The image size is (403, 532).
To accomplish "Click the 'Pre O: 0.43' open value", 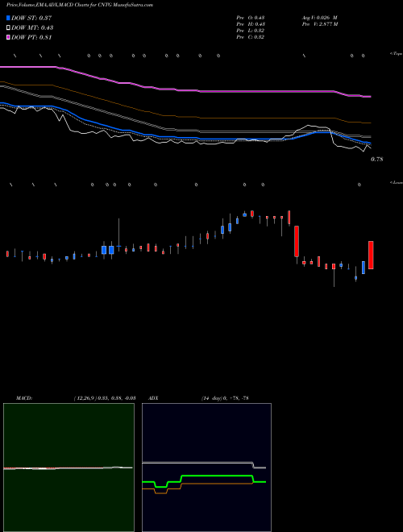I will (251, 18).
